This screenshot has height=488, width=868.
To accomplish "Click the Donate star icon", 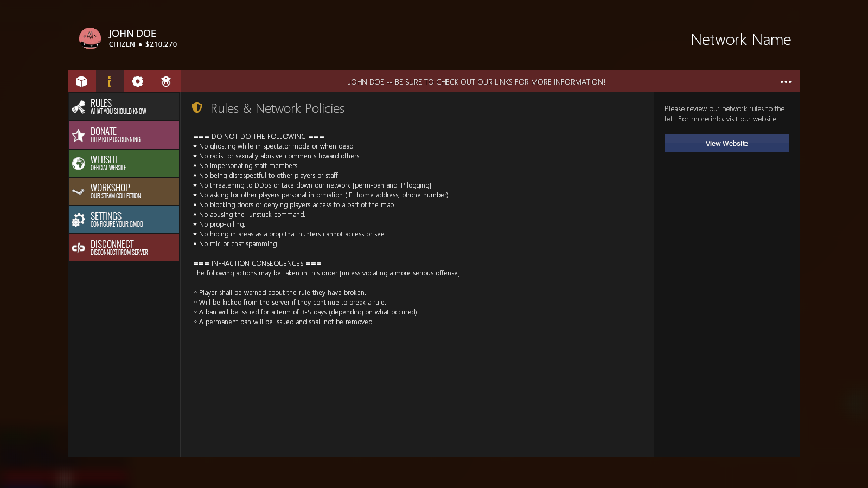I will [79, 135].
